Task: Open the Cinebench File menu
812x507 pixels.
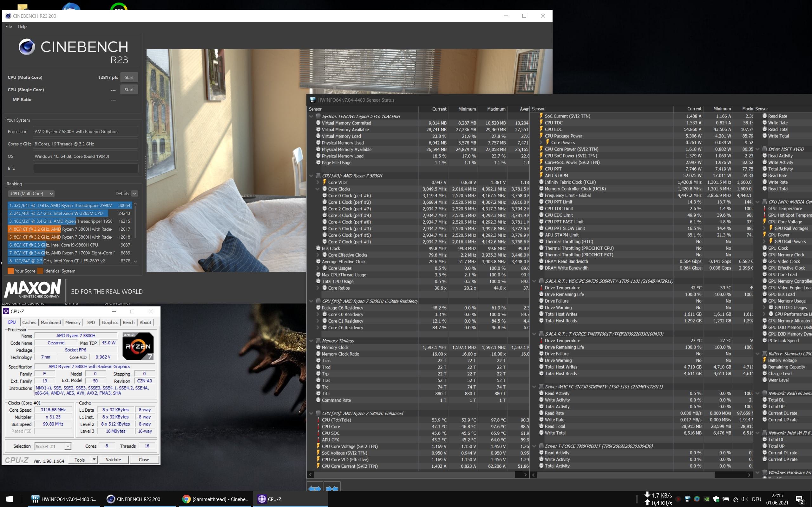Action: [x=8, y=26]
